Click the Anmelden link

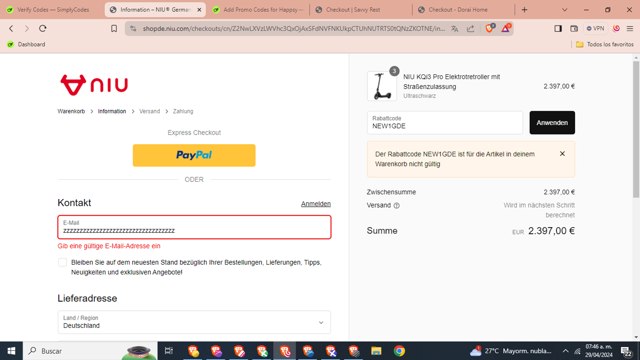(x=316, y=204)
